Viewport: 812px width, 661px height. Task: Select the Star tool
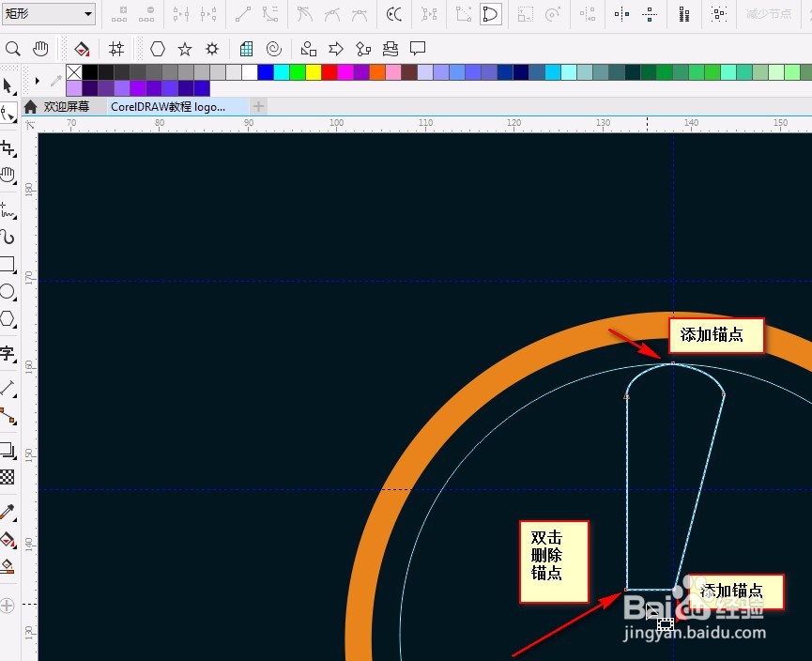coord(185,49)
